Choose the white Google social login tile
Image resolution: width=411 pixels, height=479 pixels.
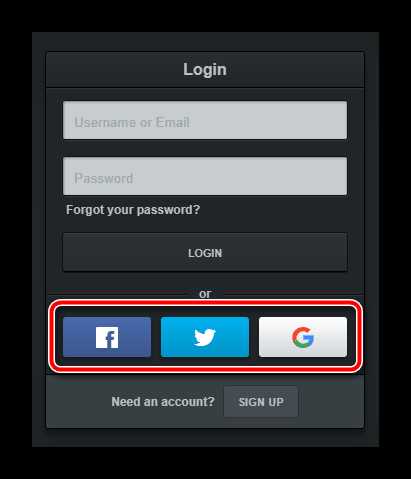tap(303, 337)
